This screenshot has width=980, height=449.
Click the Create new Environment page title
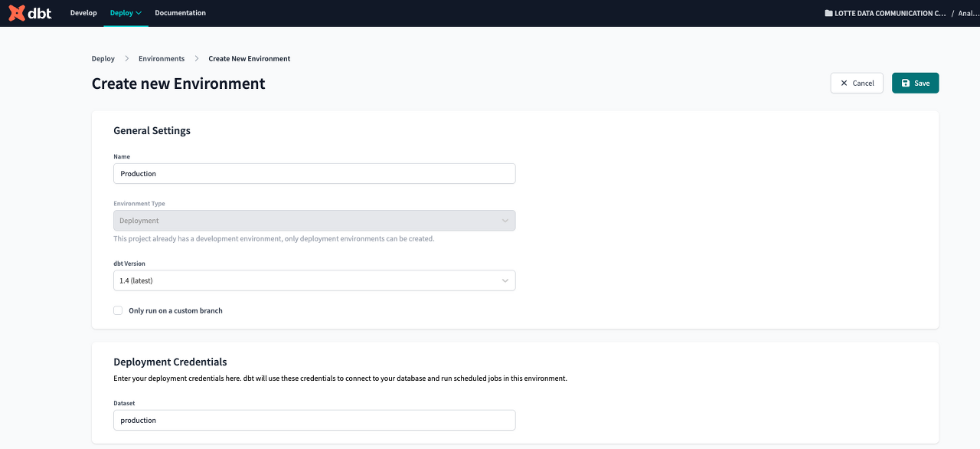point(178,84)
